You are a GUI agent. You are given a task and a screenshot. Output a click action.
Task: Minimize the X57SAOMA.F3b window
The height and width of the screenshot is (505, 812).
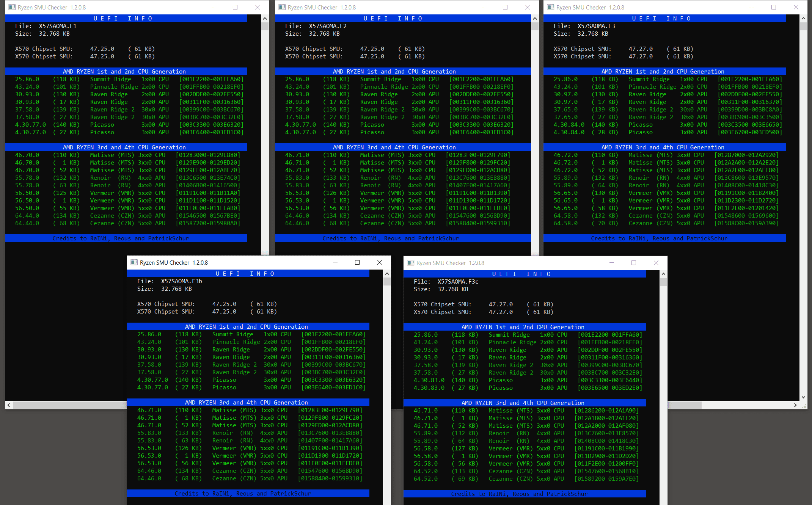coord(335,262)
